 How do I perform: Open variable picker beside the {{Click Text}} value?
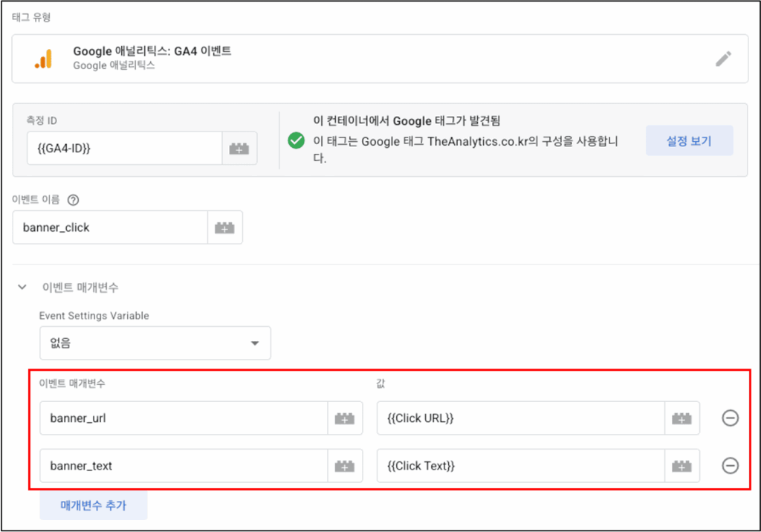click(682, 466)
